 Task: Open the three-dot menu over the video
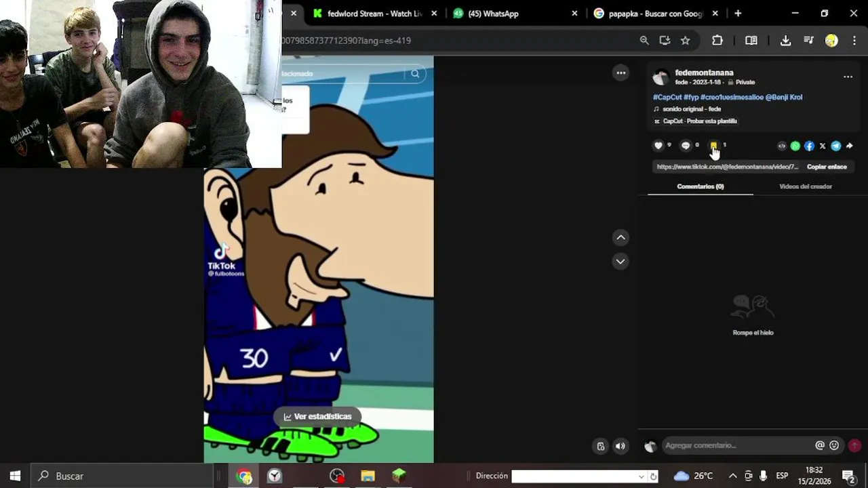point(620,73)
